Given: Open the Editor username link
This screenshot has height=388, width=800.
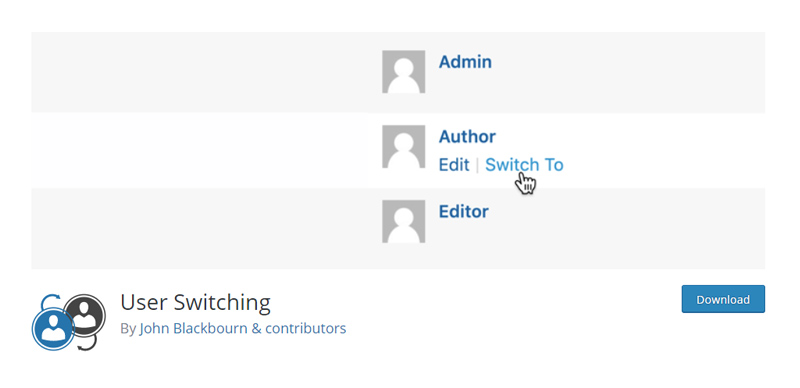Looking at the screenshot, I should click(464, 212).
